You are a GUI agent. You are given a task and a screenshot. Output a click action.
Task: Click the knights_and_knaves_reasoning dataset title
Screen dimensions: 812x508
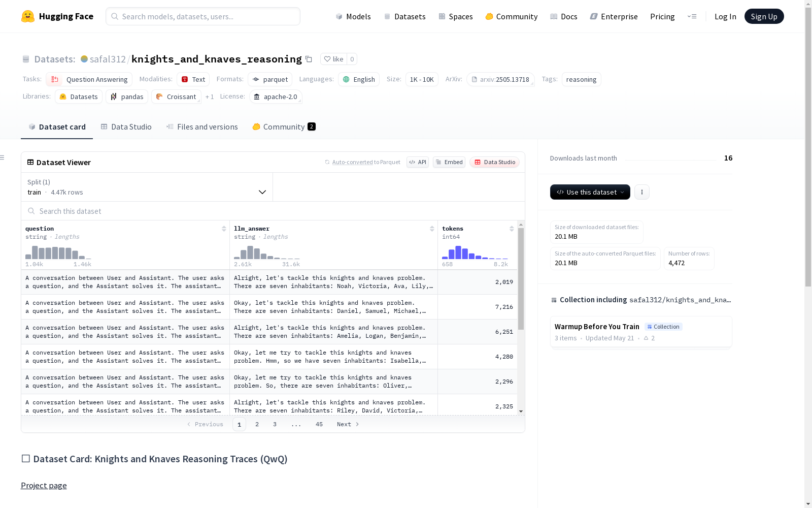217,59
